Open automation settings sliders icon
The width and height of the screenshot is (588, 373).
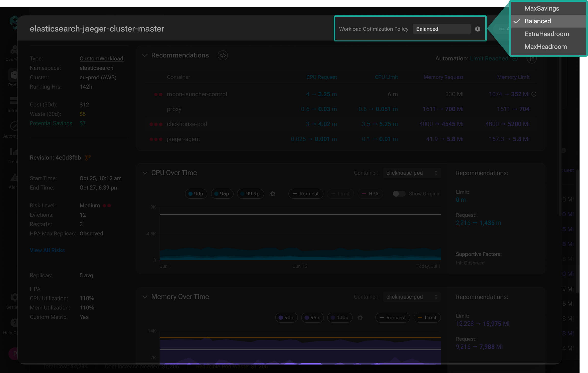(x=532, y=59)
